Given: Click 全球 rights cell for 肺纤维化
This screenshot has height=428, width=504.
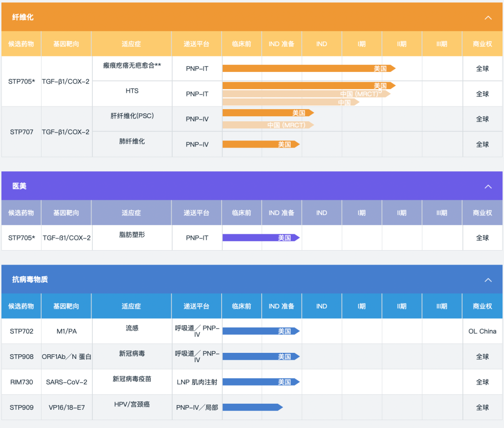Looking at the screenshot, I should pyautogui.click(x=482, y=144).
